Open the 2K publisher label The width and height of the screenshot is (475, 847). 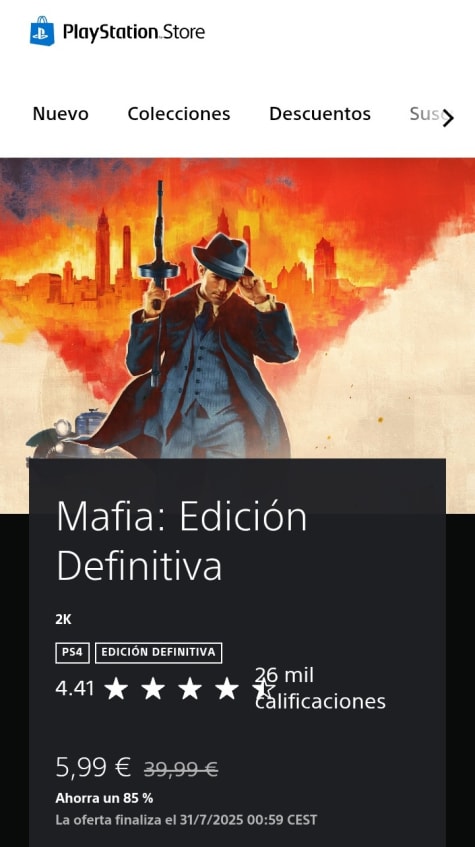63,620
